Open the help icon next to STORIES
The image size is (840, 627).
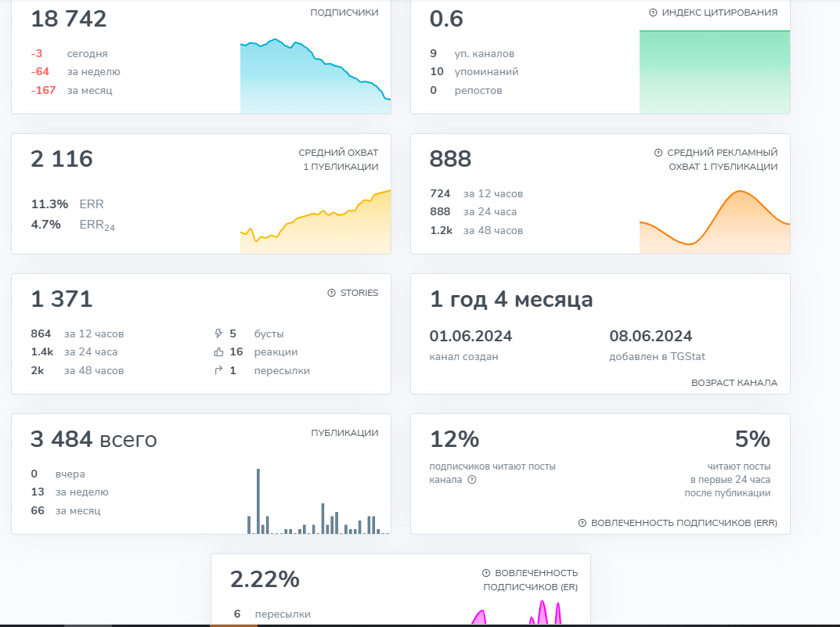tap(332, 293)
